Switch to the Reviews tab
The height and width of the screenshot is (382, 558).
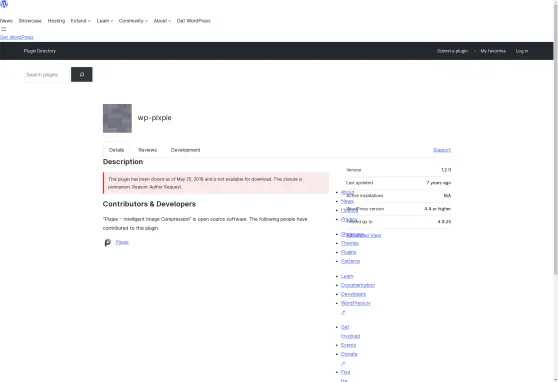[x=147, y=150]
